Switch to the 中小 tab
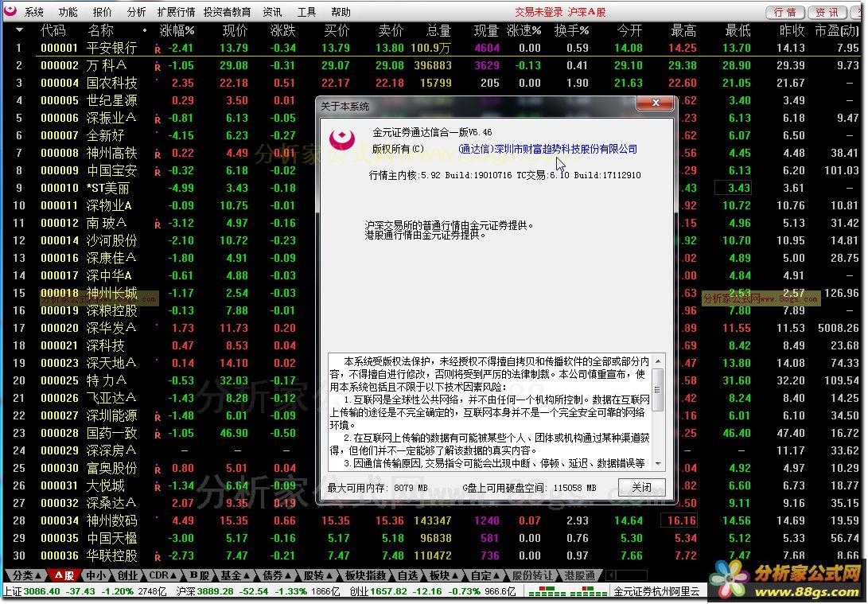 (x=95, y=576)
